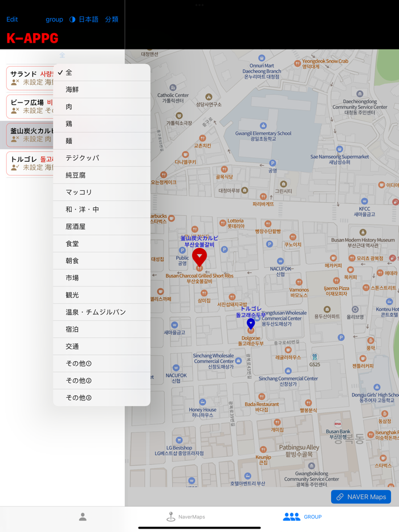Tap the Sae Namseong Supermarket icon

click(339, 149)
